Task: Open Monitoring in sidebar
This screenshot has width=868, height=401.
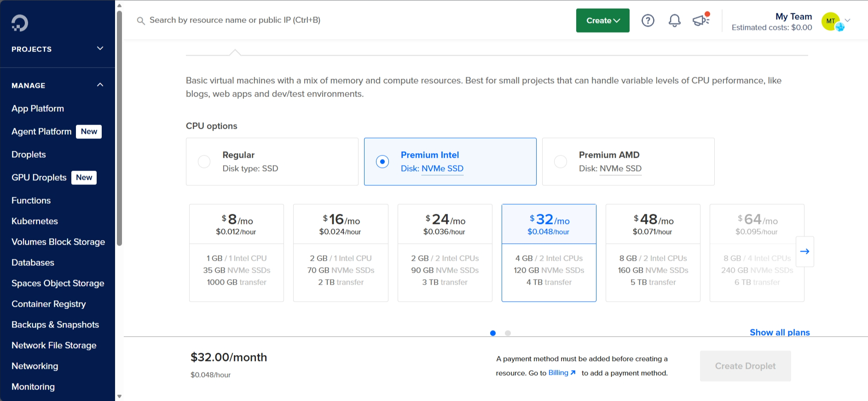Action: click(33, 387)
